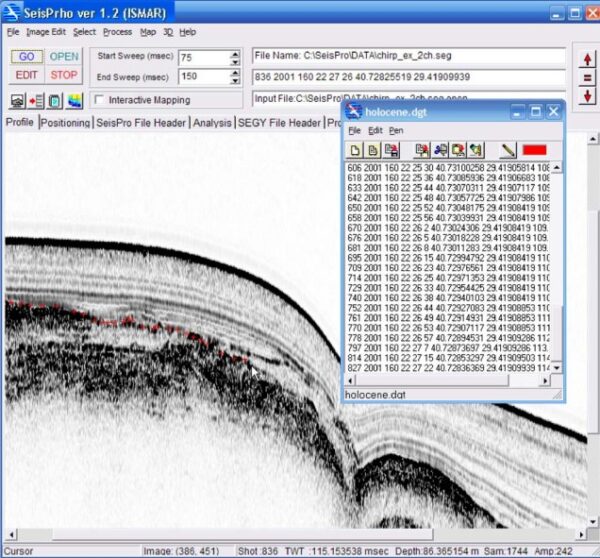Click the save icon in holocene.dgt toolbar

(x=392, y=150)
